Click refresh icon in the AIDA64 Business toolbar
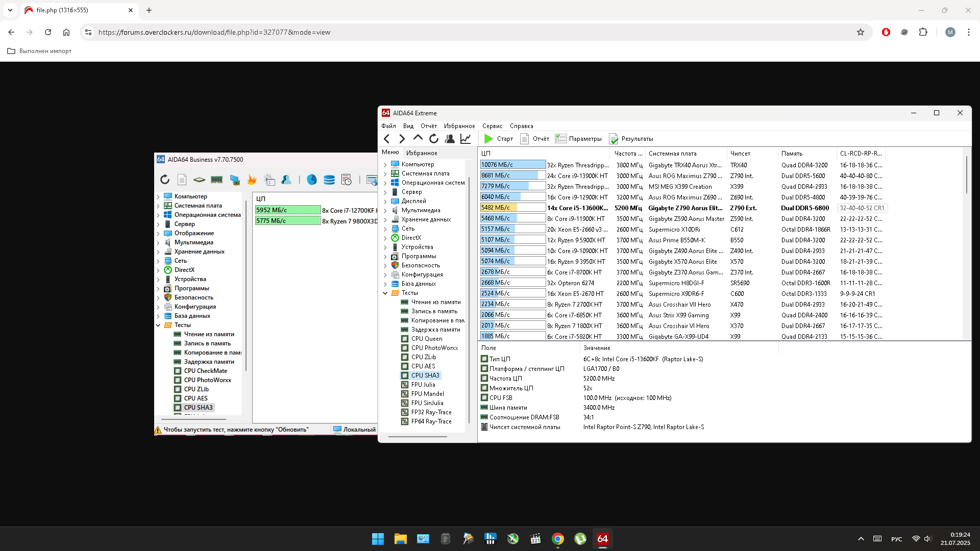The height and width of the screenshot is (551, 980). point(164,180)
